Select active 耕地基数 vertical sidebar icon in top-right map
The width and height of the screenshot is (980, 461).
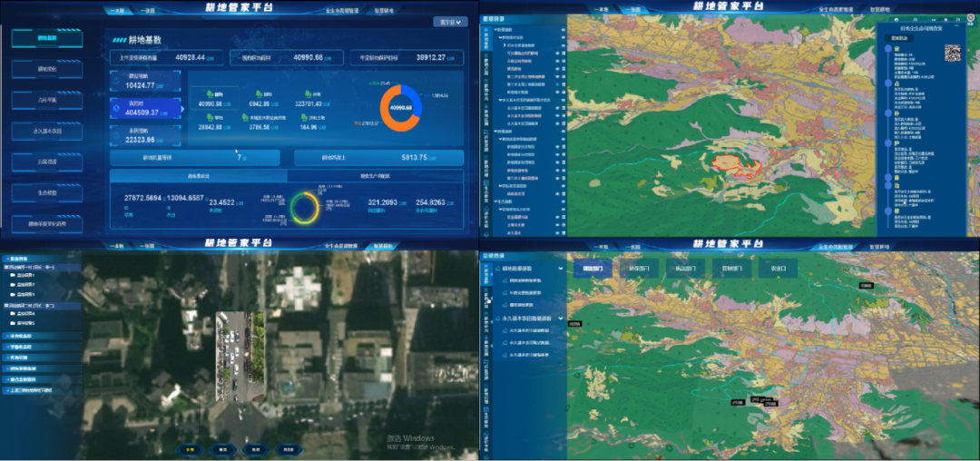click(x=486, y=39)
